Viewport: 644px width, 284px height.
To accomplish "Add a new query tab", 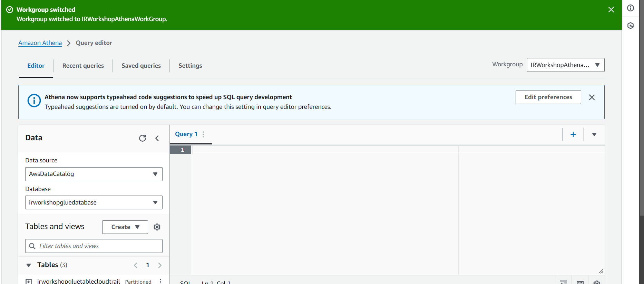I will tap(573, 134).
